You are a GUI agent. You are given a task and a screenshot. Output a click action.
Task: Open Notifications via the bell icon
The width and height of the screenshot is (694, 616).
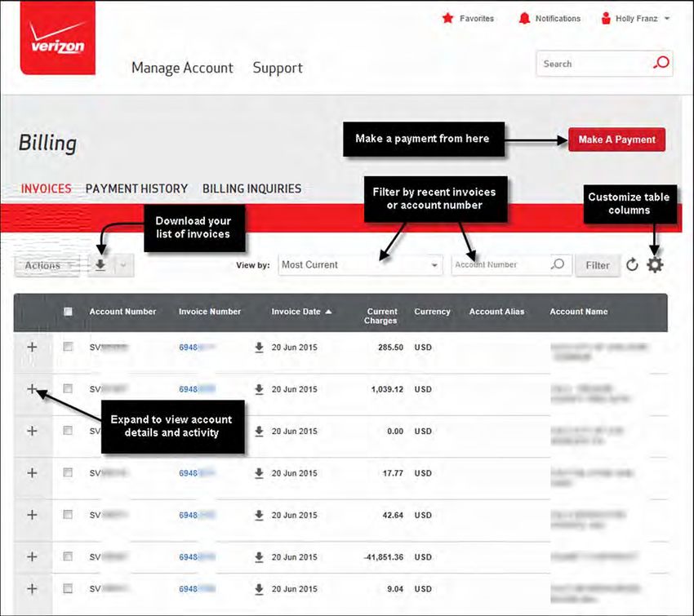524,18
